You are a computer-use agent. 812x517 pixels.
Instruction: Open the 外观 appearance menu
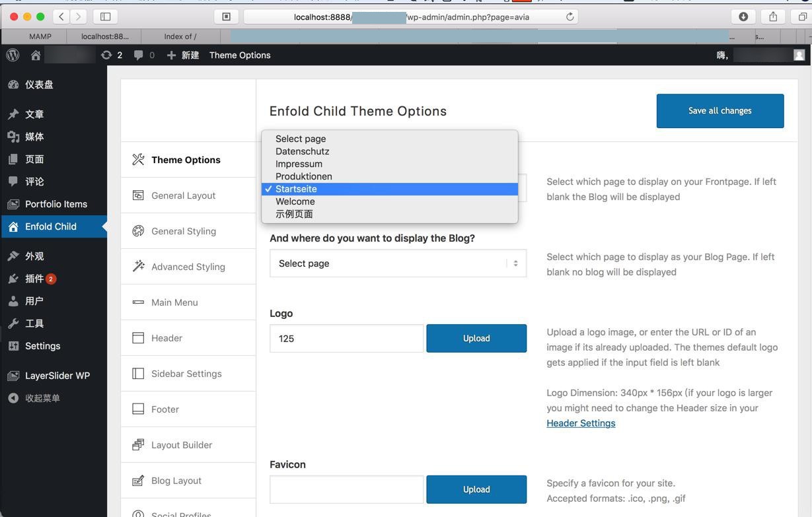pyautogui.click(x=54, y=256)
